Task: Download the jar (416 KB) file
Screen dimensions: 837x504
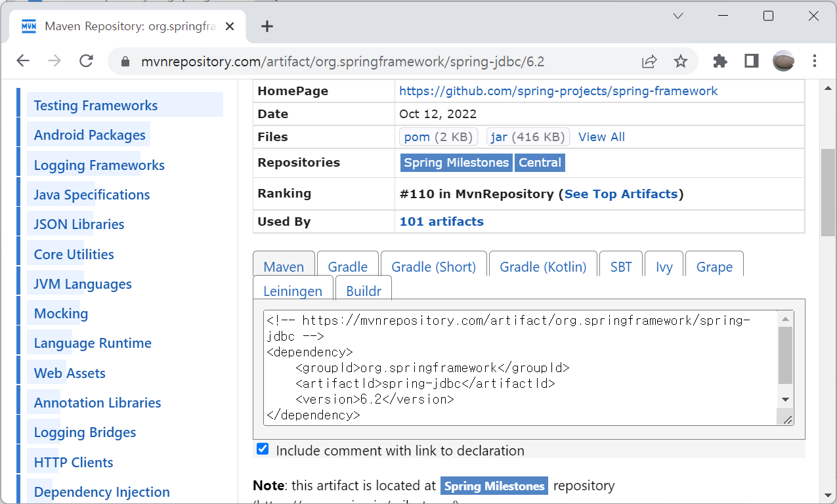Action: (528, 137)
